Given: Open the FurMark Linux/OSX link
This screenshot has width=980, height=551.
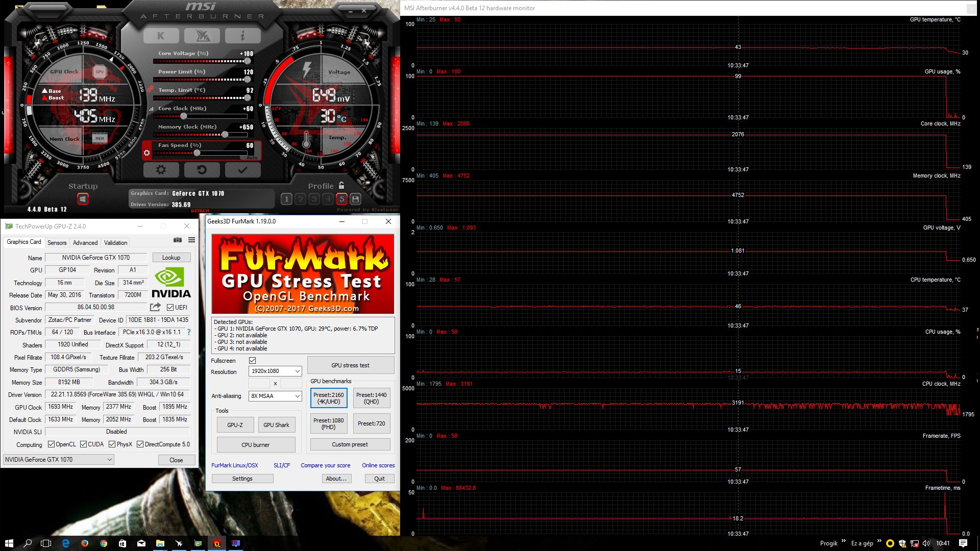Looking at the screenshot, I should pos(235,465).
